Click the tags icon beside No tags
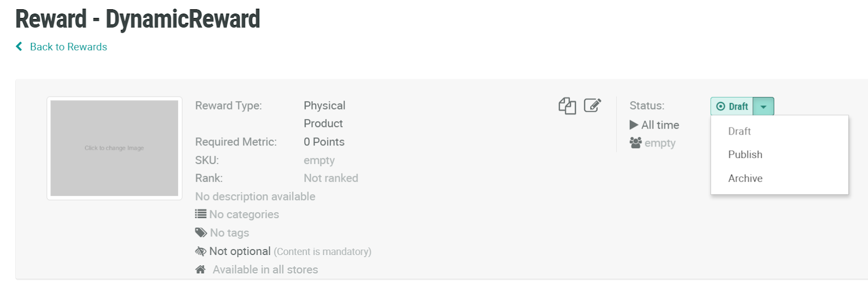 tap(201, 233)
